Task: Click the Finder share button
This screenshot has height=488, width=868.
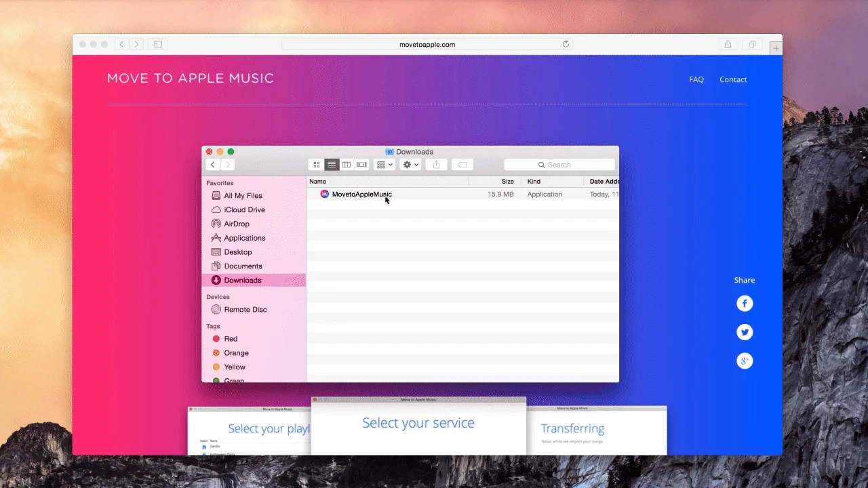Action: [x=437, y=165]
